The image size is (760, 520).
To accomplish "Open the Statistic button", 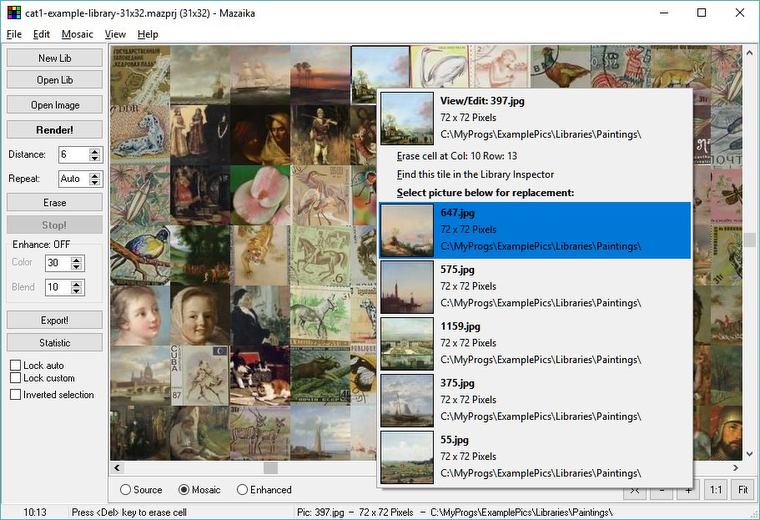I will click(x=54, y=343).
